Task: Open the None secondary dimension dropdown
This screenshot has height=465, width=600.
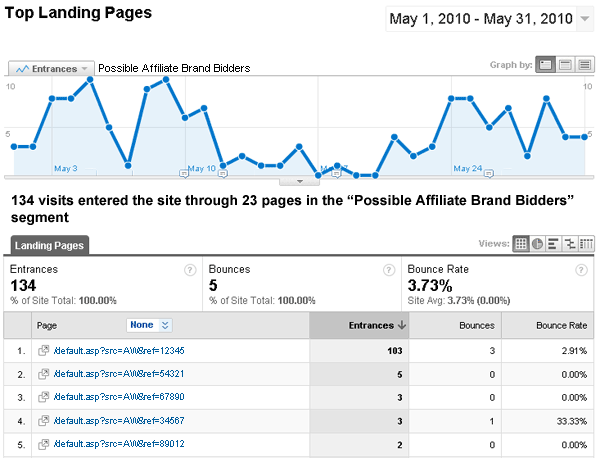Action: (x=149, y=325)
